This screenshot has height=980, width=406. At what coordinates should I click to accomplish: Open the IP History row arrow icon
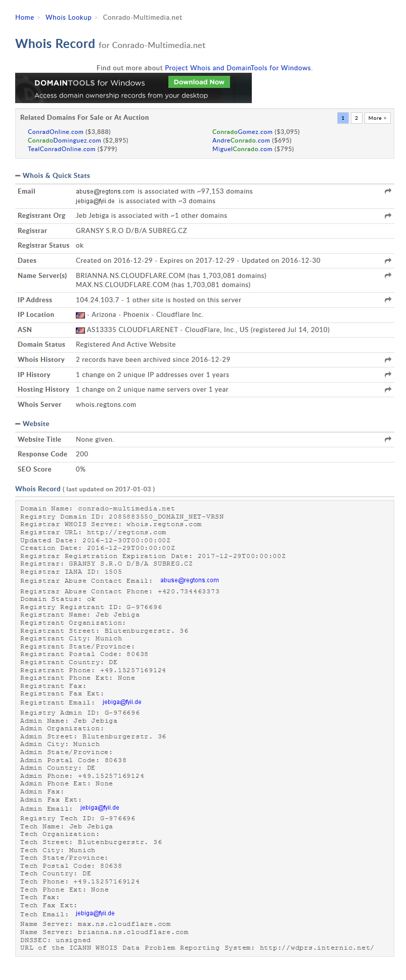388,375
